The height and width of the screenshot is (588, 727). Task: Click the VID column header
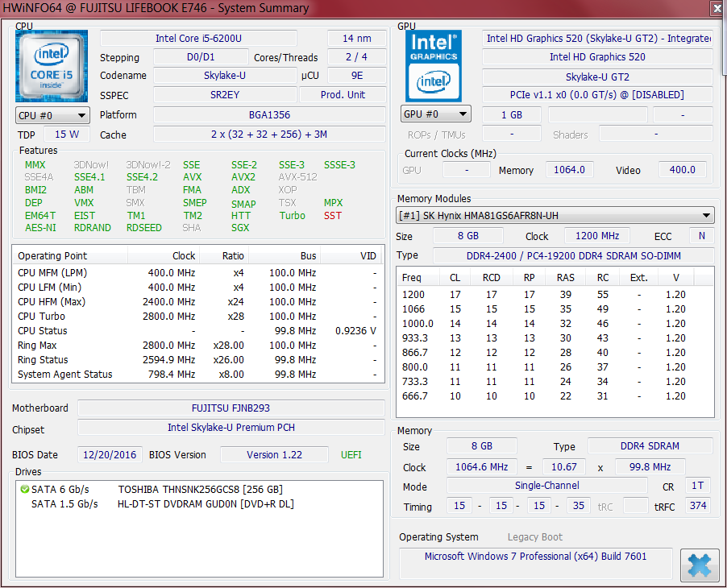pos(352,256)
